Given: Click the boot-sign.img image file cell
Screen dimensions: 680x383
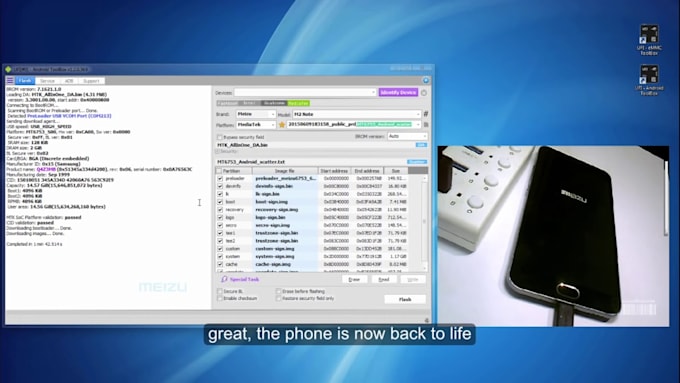Looking at the screenshot, I should pyautogui.click(x=285, y=202).
